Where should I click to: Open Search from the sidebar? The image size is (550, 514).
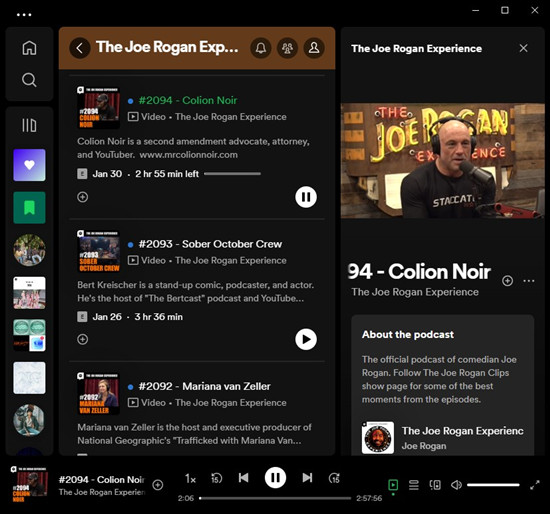click(x=29, y=80)
